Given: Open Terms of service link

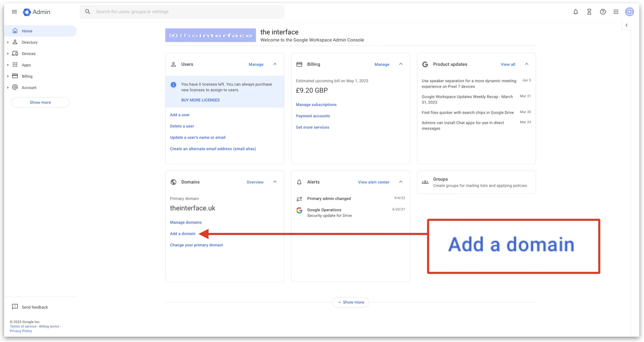Looking at the screenshot, I should click(23, 326).
